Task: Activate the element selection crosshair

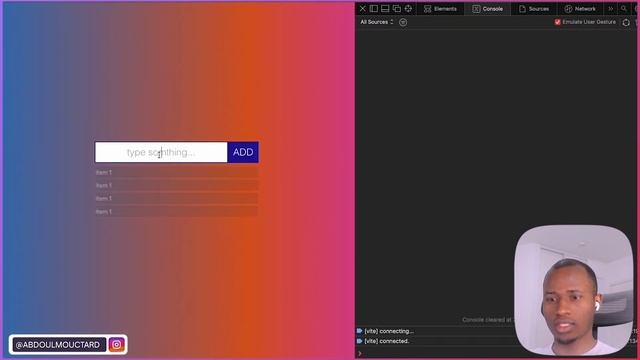Action: pyautogui.click(x=408, y=9)
